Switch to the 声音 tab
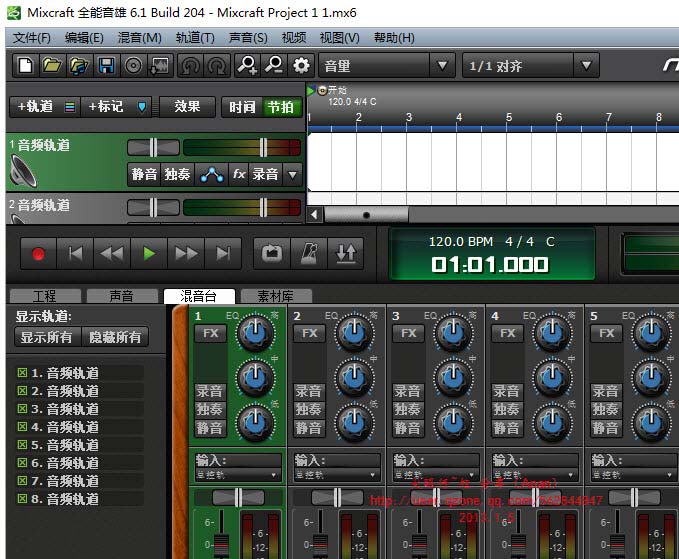Viewport: 679px width, 559px height. [122, 296]
